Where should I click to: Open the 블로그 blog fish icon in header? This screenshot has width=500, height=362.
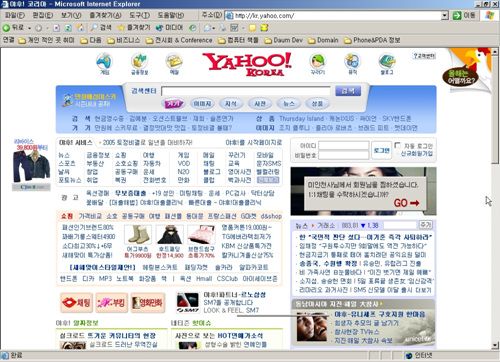tap(387, 64)
